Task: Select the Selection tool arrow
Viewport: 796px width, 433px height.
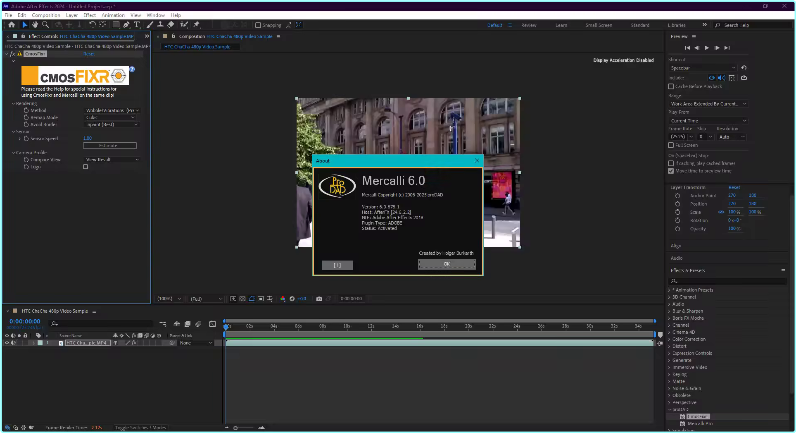Action: pyautogui.click(x=23, y=24)
